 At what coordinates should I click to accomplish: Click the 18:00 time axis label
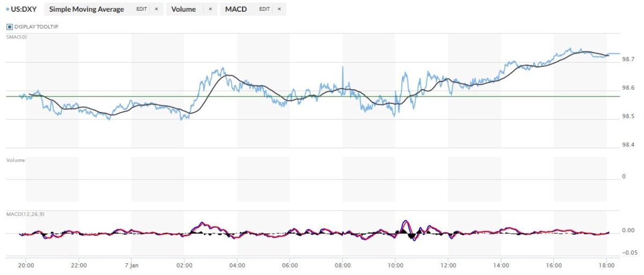pyautogui.click(x=606, y=265)
